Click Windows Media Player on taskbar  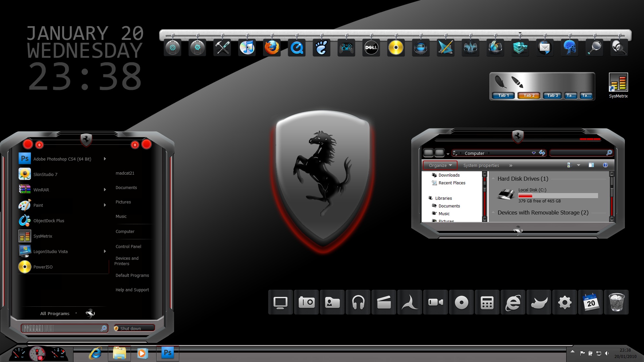[143, 353]
